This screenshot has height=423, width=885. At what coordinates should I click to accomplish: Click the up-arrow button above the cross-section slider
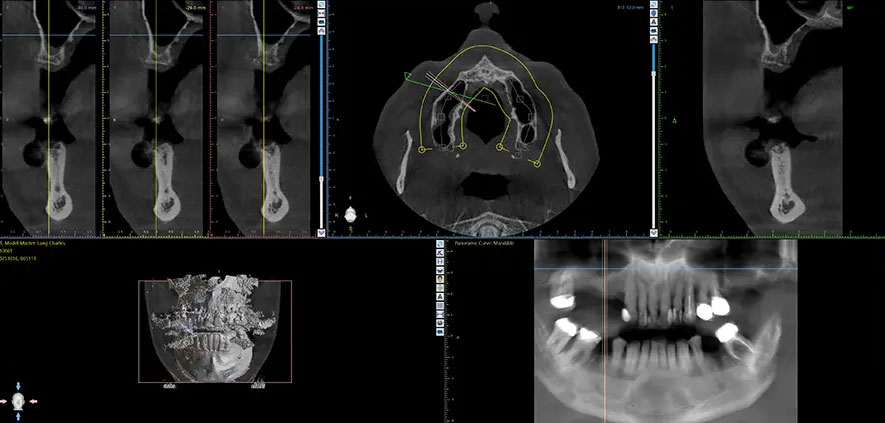[x=321, y=31]
